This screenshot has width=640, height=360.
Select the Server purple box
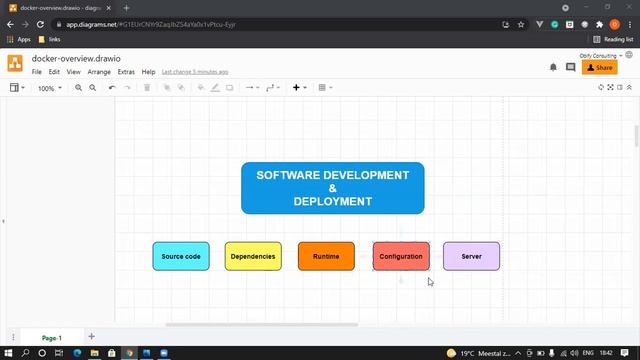(471, 256)
